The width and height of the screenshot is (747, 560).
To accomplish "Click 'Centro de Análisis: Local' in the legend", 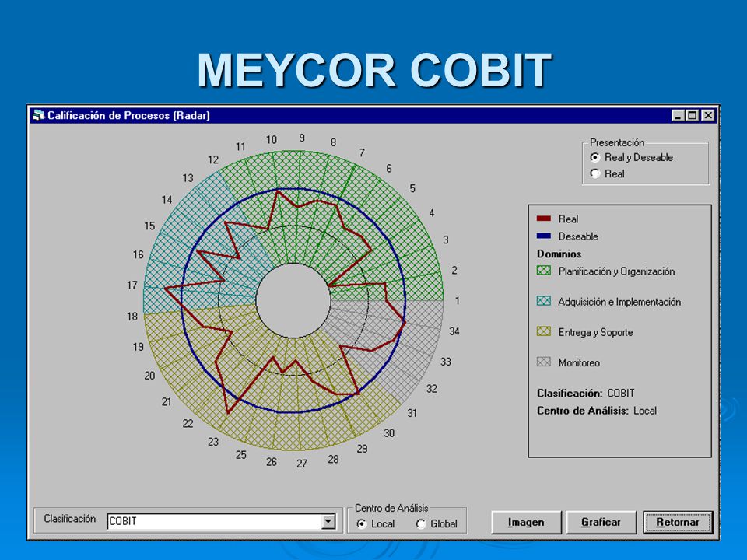I will tap(597, 411).
